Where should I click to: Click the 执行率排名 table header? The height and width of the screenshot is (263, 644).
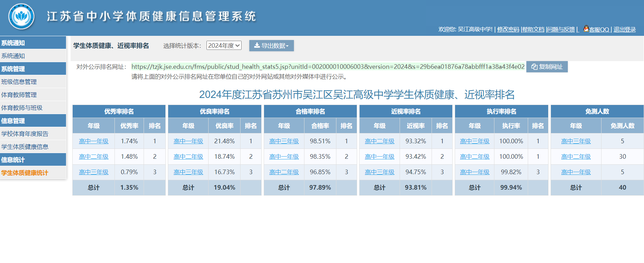click(501, 111)
